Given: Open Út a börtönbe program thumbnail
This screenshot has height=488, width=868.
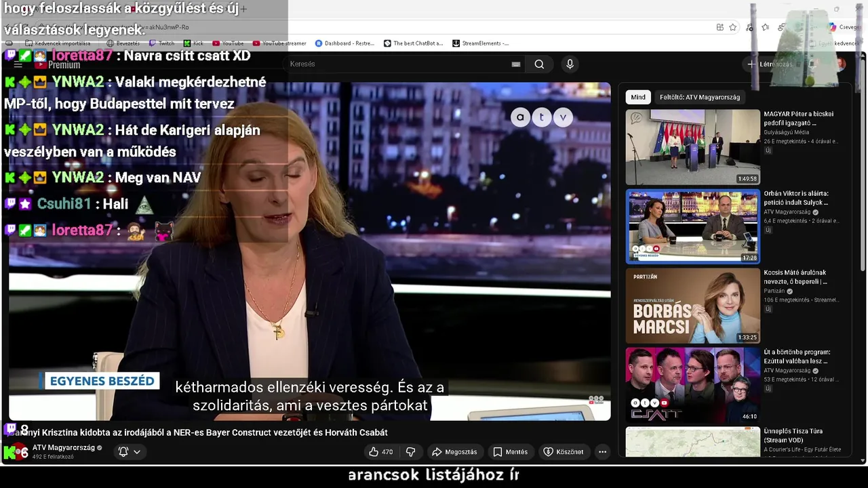Looking at the screenshot, I should point(693,385).
